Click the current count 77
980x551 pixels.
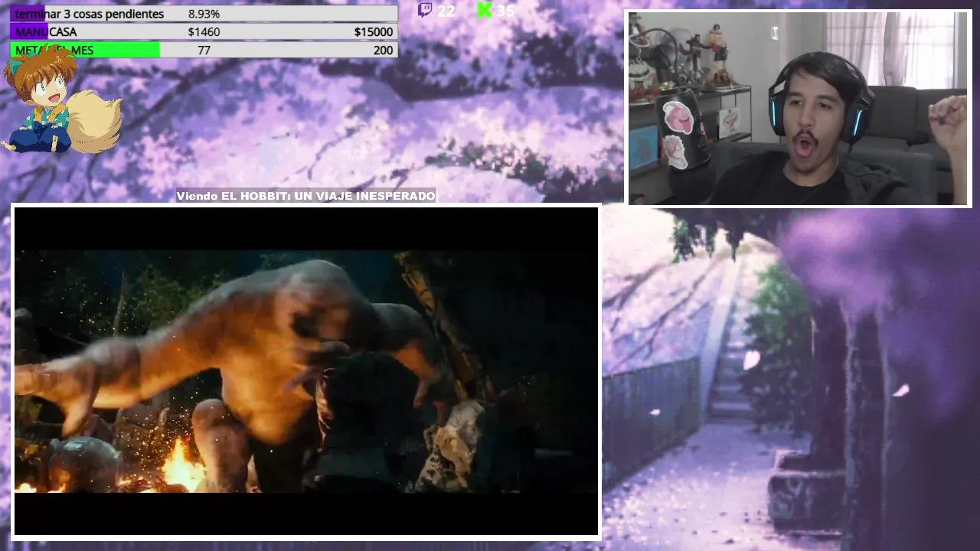204,51
